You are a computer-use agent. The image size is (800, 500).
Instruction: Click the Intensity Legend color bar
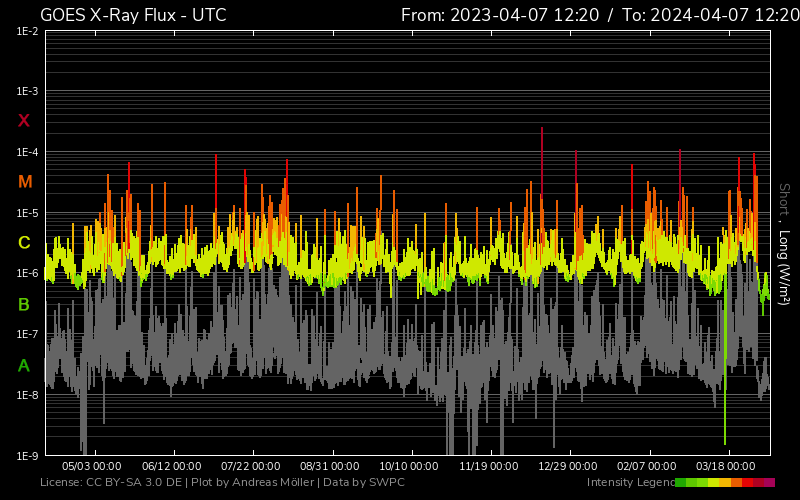724,482
